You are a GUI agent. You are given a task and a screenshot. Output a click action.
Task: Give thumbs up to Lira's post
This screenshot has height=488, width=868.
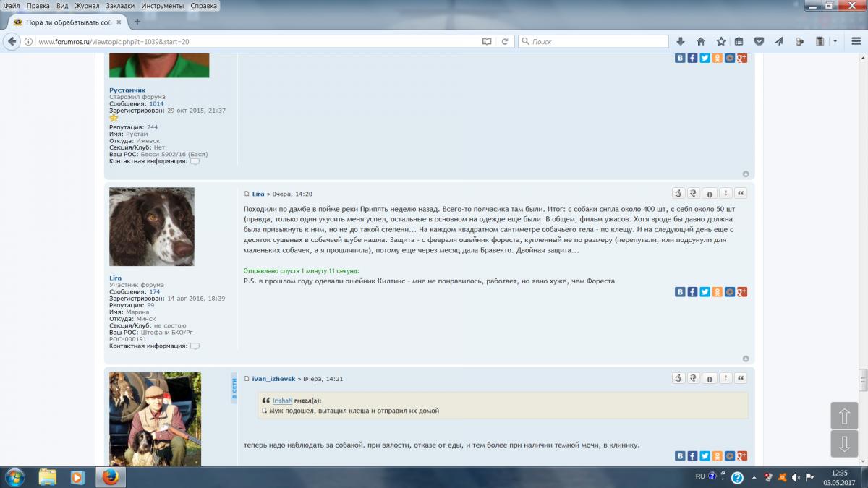tap(678, 194)
